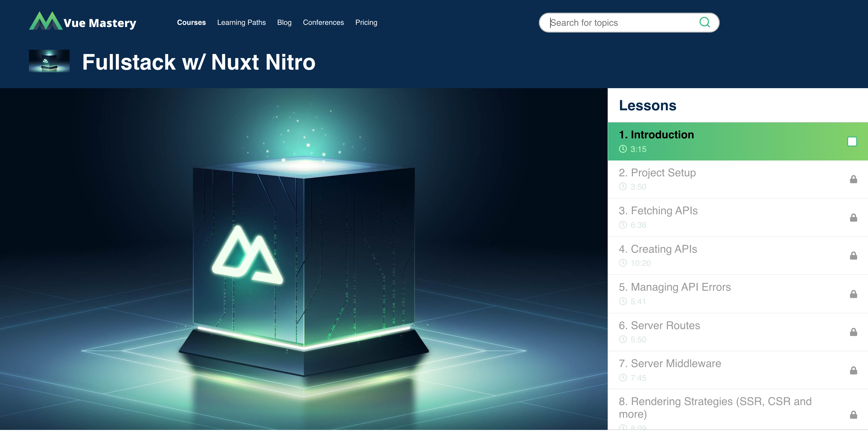Click the clock icon under Server Routes
This screenshot has height=434, width=868.
pyautogui.click(x=623, y=339)
